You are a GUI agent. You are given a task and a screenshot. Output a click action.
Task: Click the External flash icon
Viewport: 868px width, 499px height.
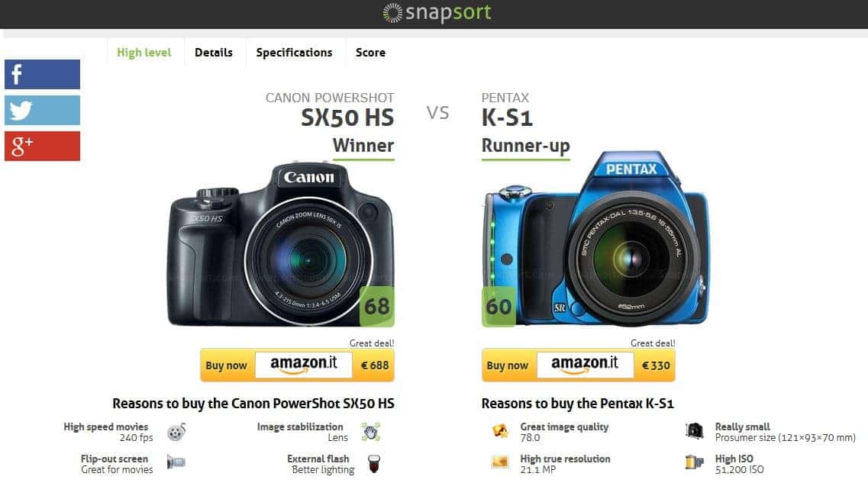point(374,464)
